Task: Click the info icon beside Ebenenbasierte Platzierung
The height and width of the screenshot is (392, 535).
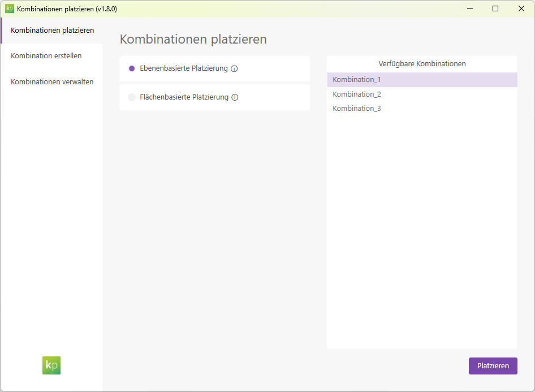Action: (234, 68)
